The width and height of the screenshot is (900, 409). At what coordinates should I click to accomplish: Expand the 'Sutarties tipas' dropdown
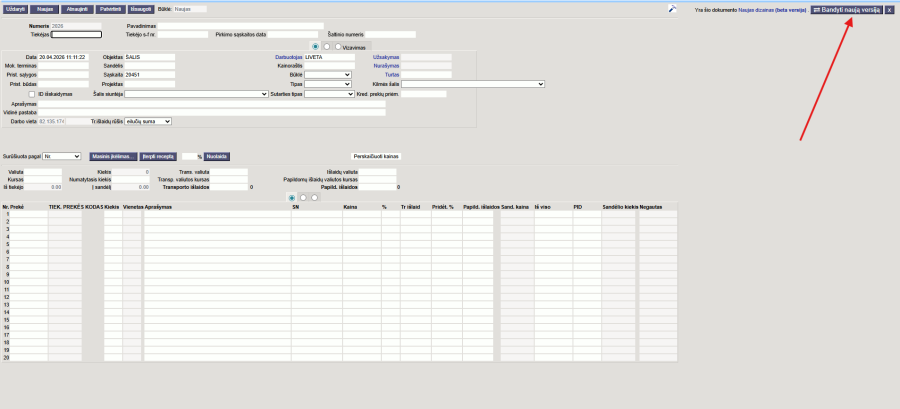pos(329,94)
